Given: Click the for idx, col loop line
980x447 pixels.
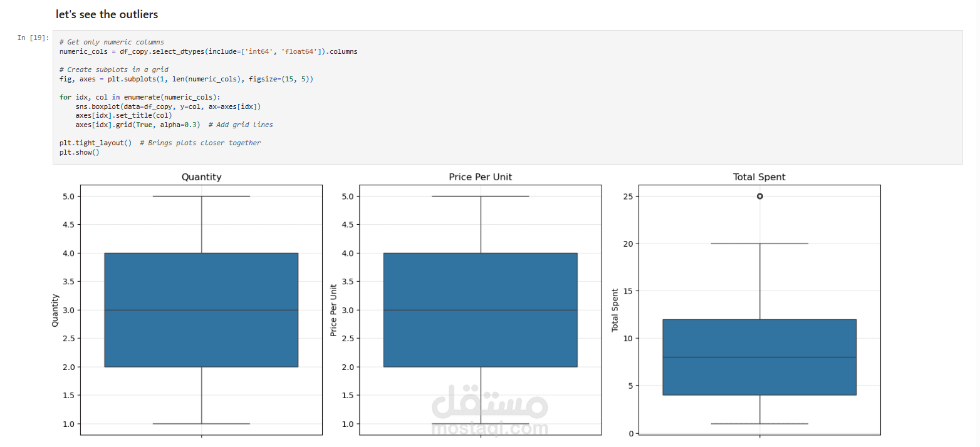Looking at the screenshot, I should [x=140, y=97].
